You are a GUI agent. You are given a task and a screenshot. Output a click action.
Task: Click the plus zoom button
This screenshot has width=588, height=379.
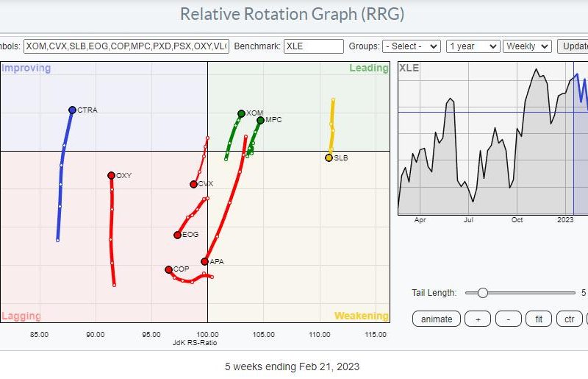pos(478,319)
